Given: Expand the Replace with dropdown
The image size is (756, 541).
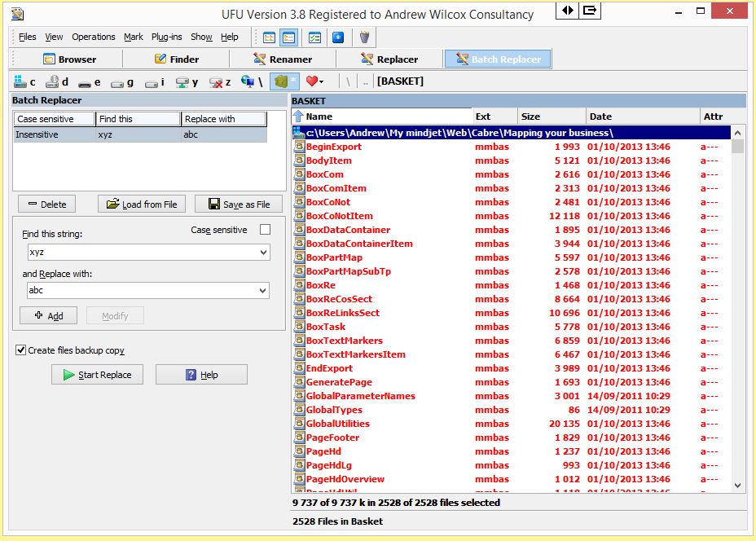Looking at the screenshot, I should 263,291.
